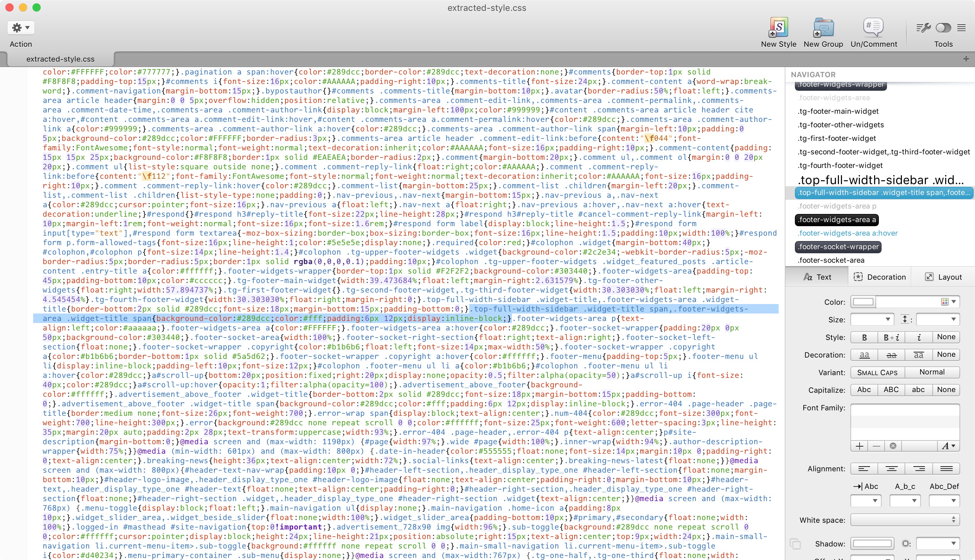The image size is (975, 560).
Task: Set Style to italic (i)
Action: pos(918,337)
